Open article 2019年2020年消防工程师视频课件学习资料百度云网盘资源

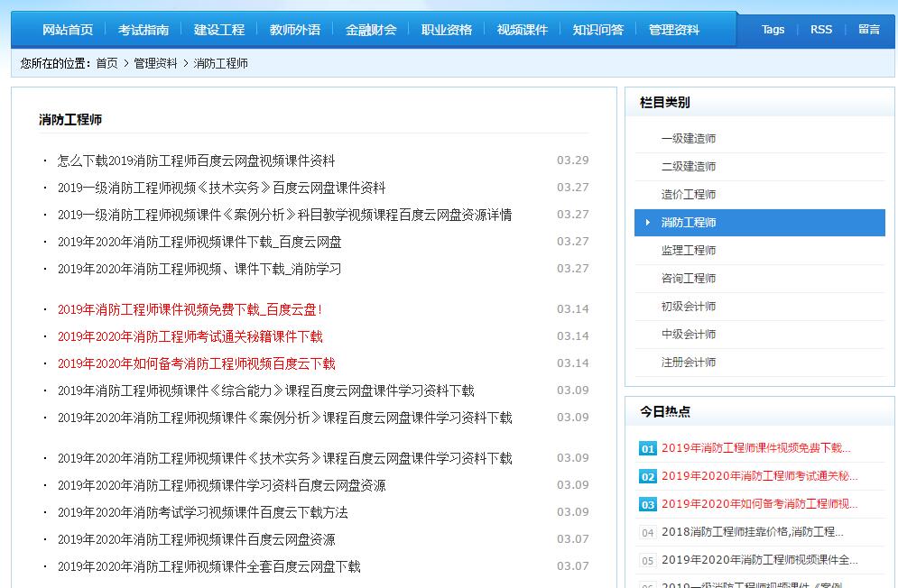coord(221,485)
